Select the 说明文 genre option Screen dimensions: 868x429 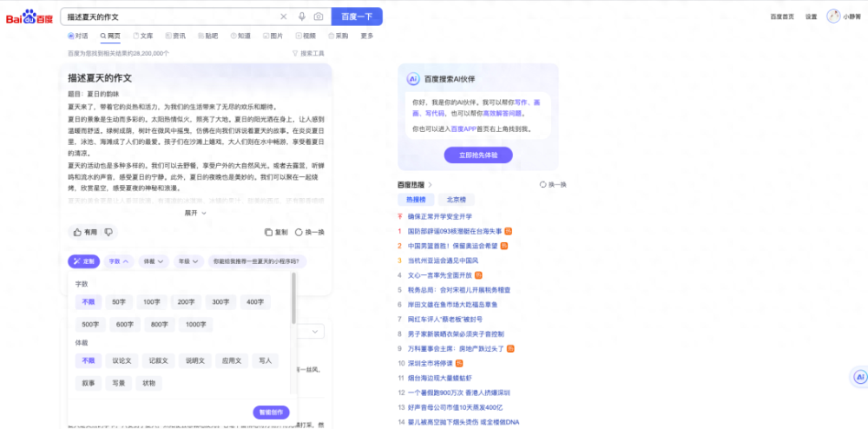point(194,361)
